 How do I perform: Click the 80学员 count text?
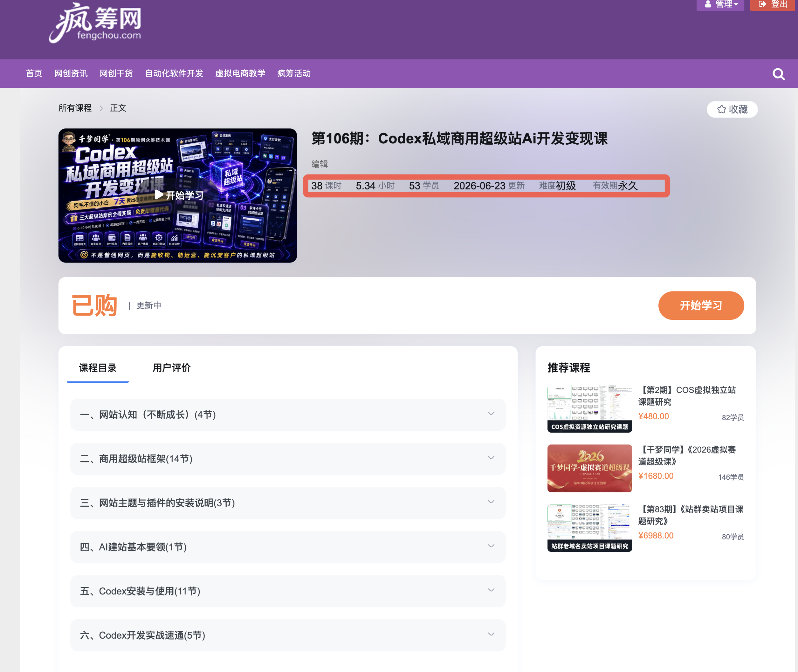(x=733, y=537)
